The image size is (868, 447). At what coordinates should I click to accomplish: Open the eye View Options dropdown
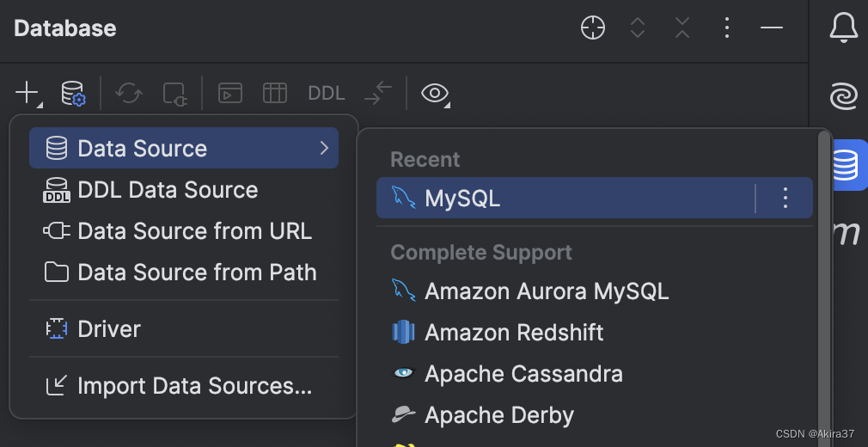tap(436, 93)
